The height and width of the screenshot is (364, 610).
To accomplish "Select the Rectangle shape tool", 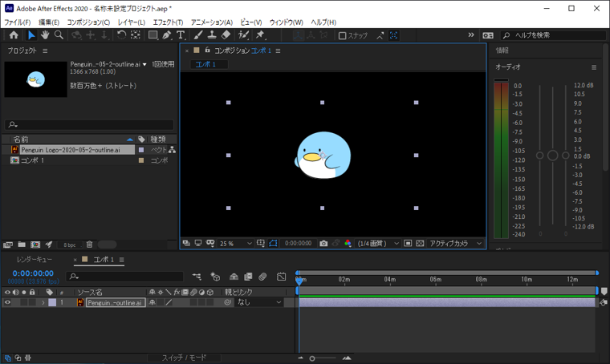I will click(152, 35).
